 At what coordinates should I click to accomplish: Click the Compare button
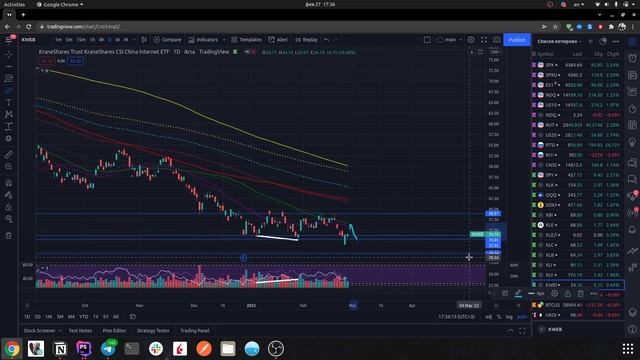point(167,40)
